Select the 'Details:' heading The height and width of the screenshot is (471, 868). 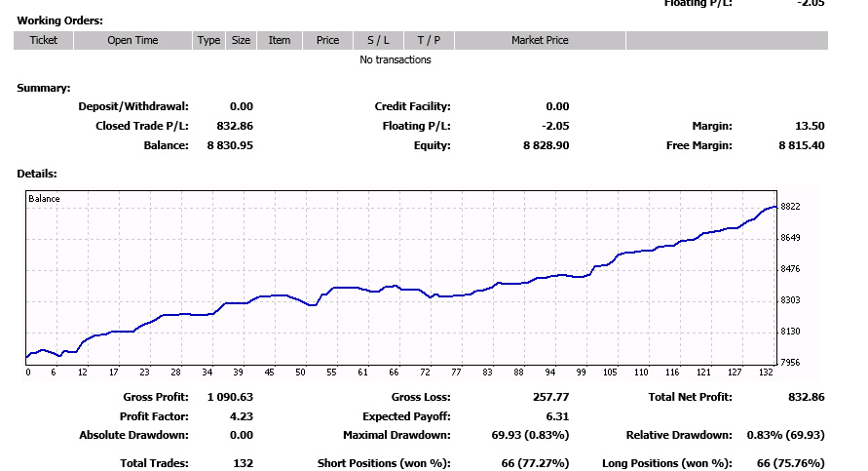click(37, 174)
